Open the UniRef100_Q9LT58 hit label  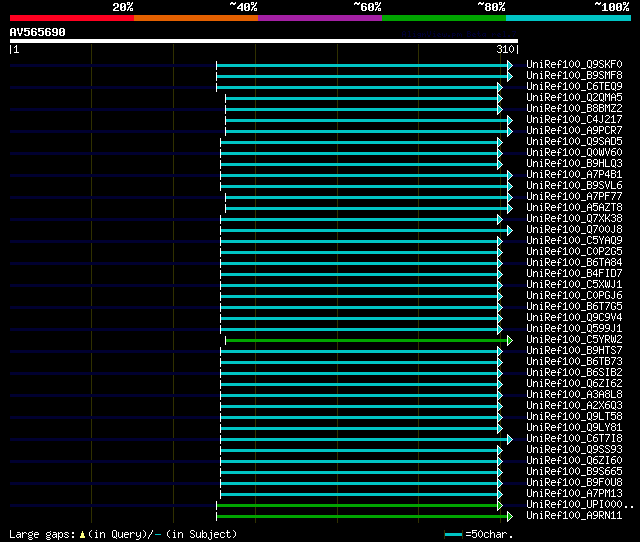point(574,417)
